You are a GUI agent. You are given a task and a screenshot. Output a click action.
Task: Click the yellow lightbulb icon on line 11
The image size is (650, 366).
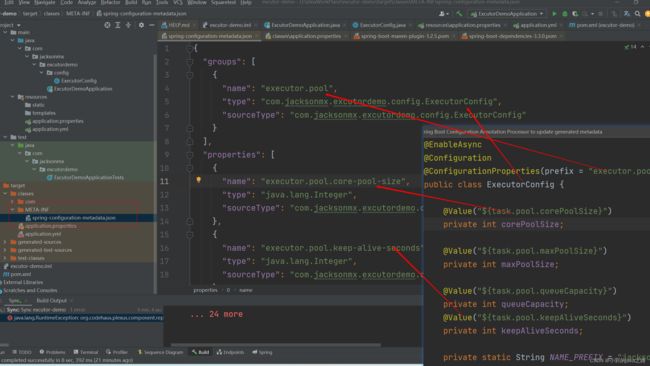coord(199,180)
